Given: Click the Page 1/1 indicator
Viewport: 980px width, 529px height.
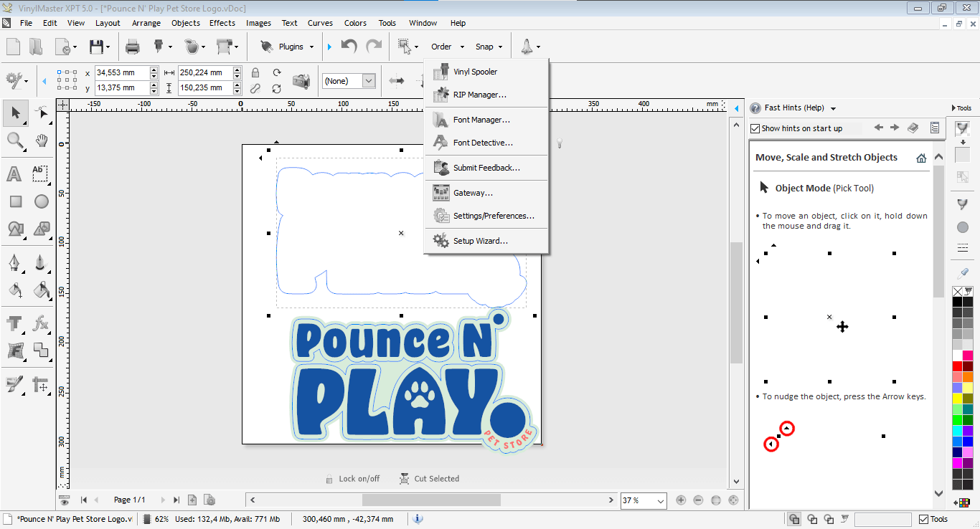Looking at the screenshot, I should [x=129, y=500].
